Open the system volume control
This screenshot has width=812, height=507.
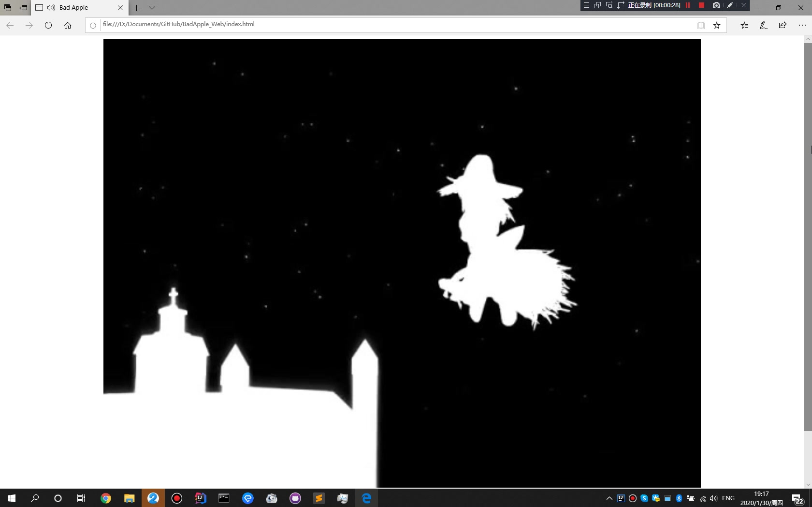click(x=714, y=498)
